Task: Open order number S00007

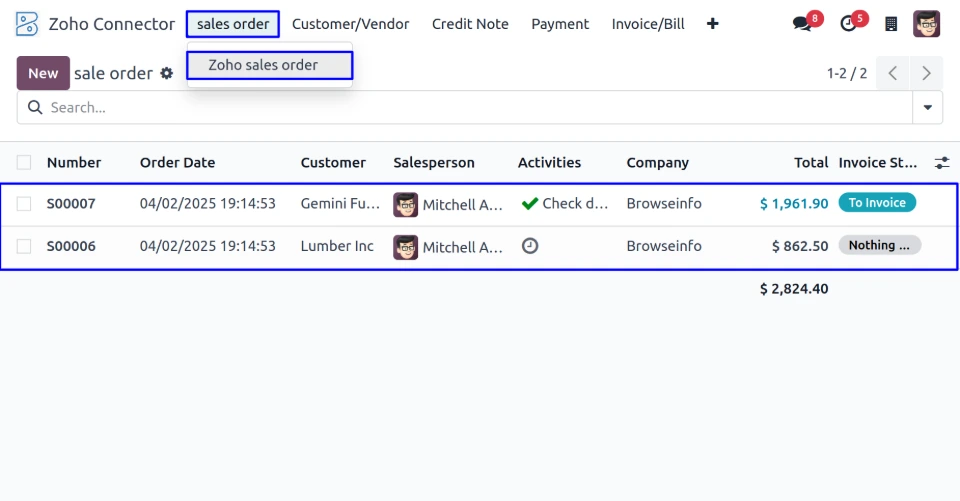Action: pyautogui.click(x=71, y=203)
